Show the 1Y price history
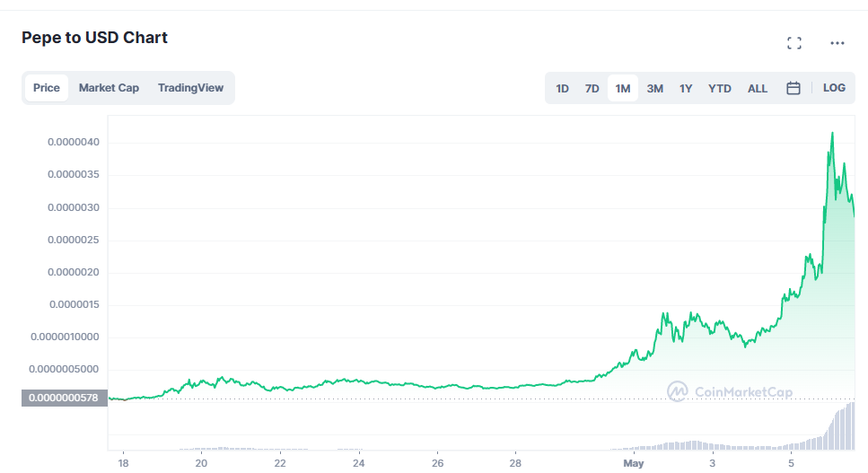Viewport: 868px width, 473px height. 686,88
